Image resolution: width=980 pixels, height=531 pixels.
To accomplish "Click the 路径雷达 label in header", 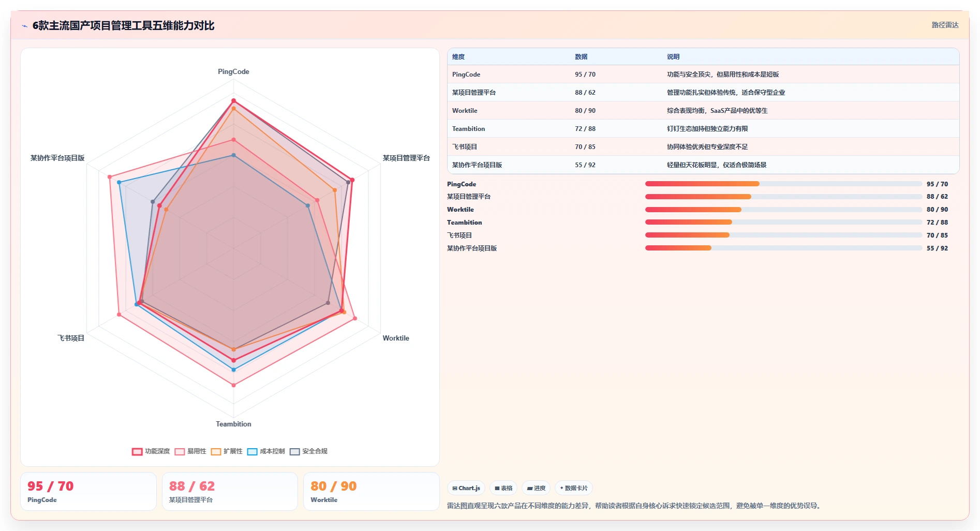I will pyautogui.click(x=945, y=25).
